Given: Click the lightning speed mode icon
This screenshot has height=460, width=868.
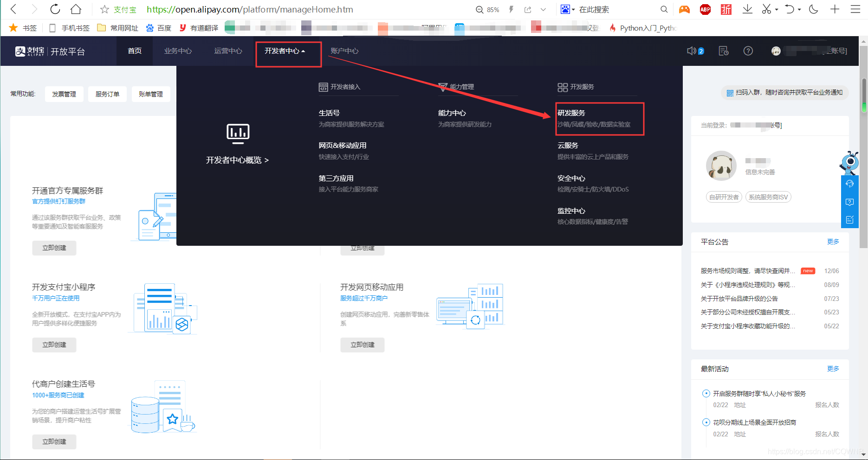Looking at the screenshot, I should coord(511,9).
